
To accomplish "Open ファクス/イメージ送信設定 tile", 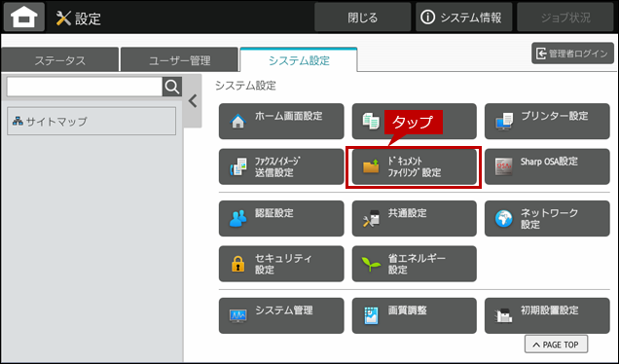I will (281, 166).
